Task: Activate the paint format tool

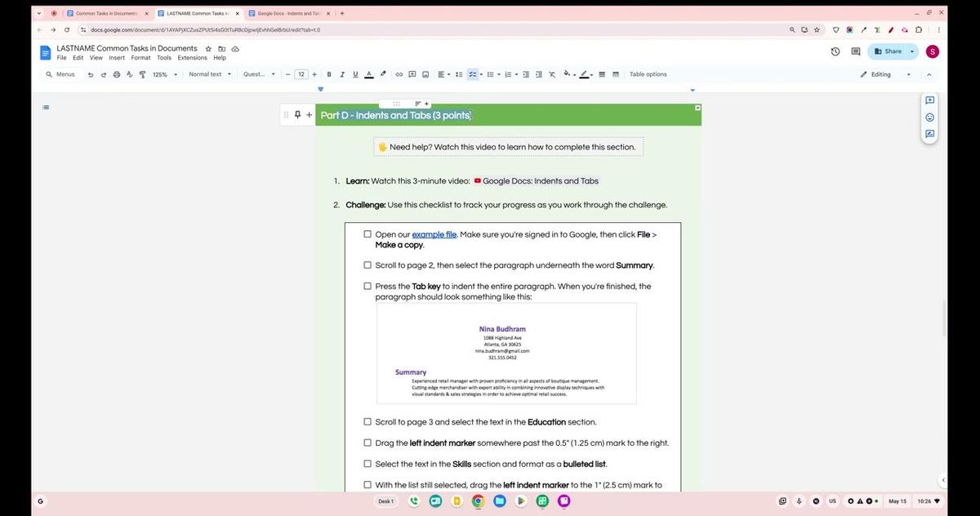Action: (x=142, y=74)
